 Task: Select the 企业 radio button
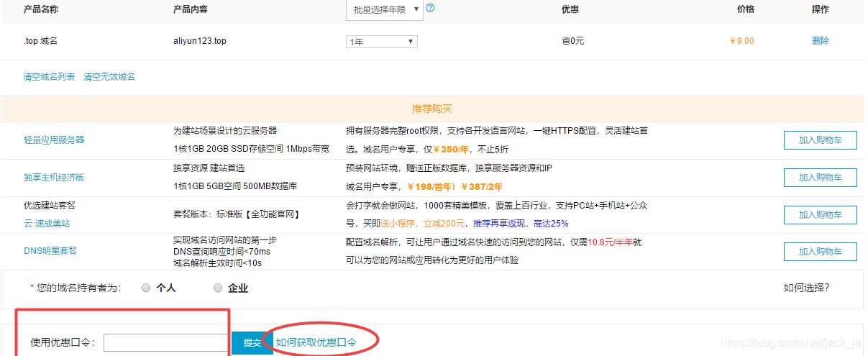point(218,288)
